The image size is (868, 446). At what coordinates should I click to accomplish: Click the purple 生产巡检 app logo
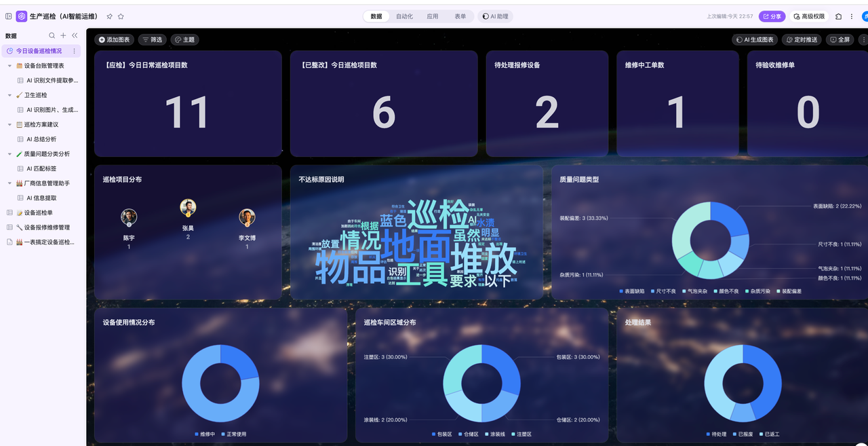22,16
